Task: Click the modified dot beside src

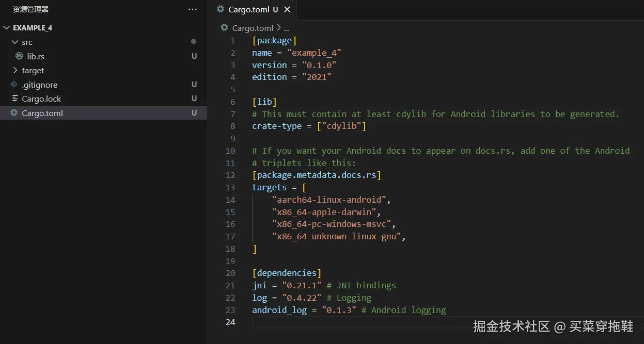Action: (194, 41)
